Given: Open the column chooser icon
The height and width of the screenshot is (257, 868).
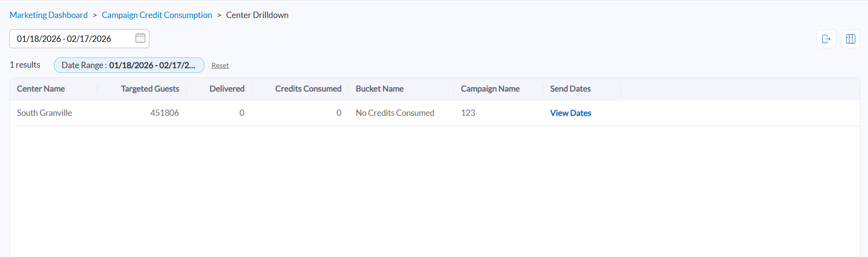Looking at the screenshot, I should click(850, 39).
